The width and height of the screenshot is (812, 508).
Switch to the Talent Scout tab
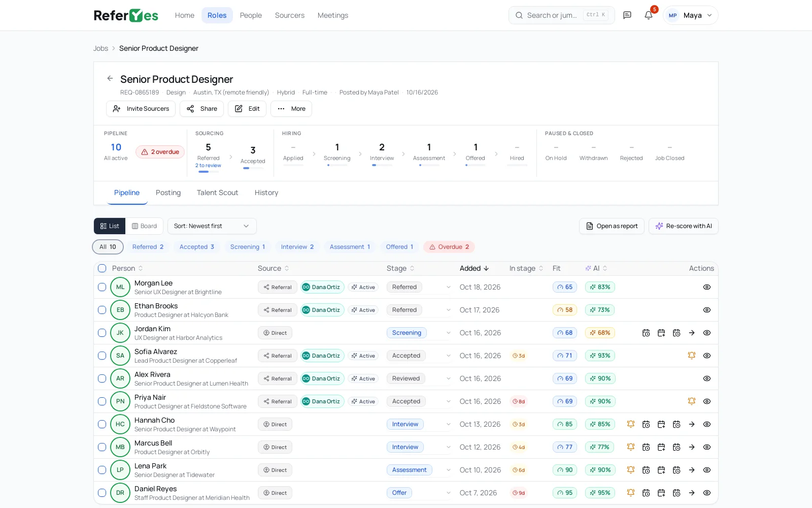pos(217,193)
